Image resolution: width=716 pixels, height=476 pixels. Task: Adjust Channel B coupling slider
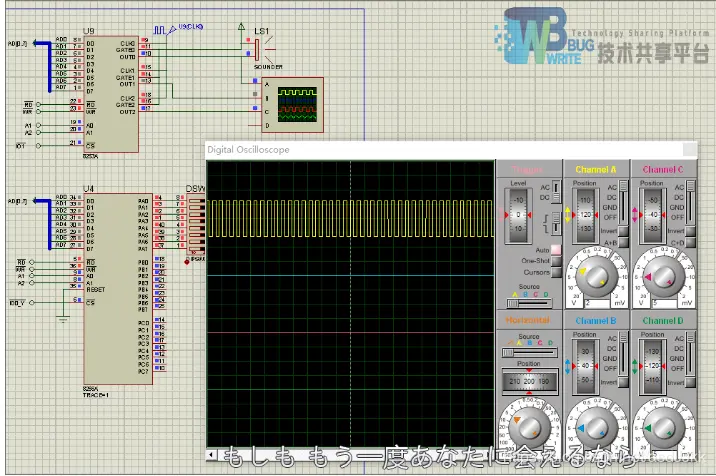click(x=623, y=354)
